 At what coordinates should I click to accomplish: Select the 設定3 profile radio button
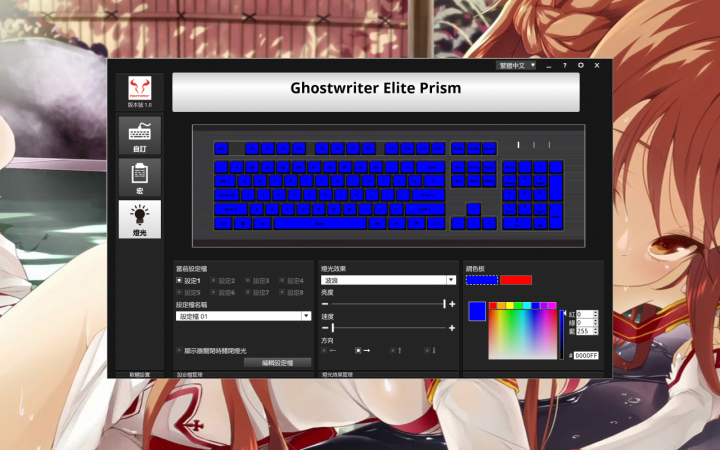pos(248,280)
